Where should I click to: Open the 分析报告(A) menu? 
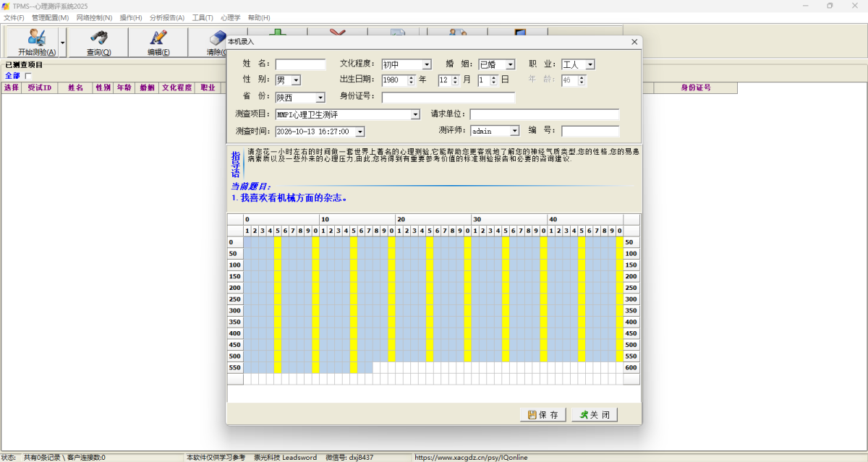click(x=167, y=17)
